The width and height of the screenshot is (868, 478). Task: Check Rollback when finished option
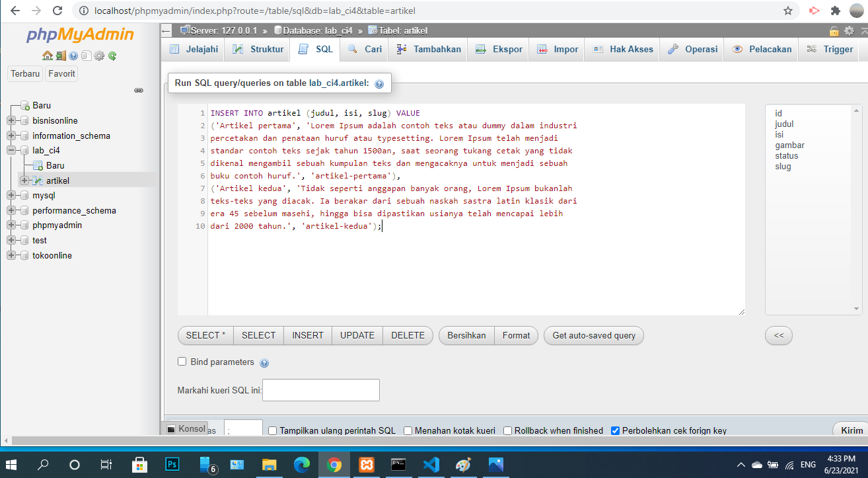507,430
